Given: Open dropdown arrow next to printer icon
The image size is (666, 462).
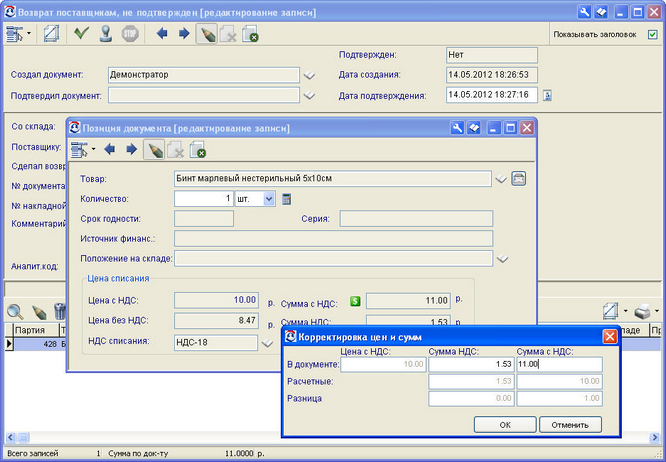Looking at the screenshot, I should 657,311.
